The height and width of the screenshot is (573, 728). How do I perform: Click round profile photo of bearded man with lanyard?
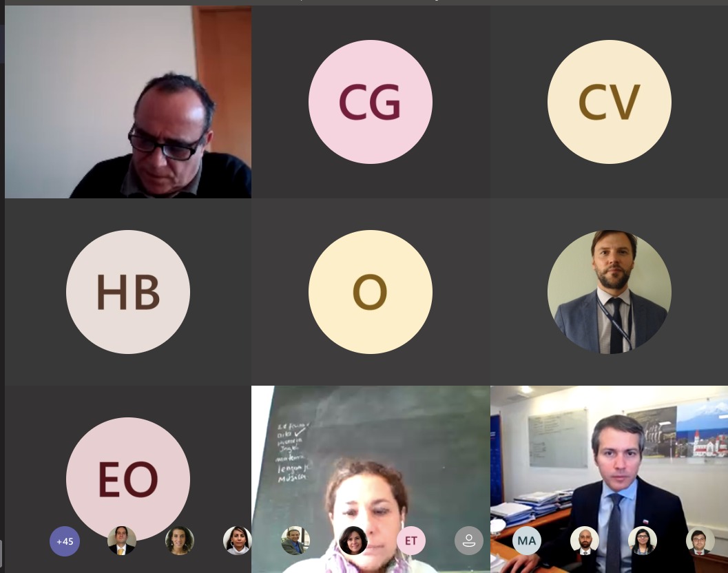(x=609, y=291)
